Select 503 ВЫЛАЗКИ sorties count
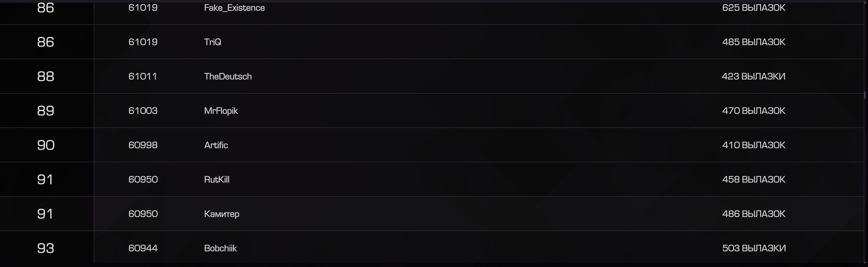This screenshot has height=267, width=868. point(754,248)
